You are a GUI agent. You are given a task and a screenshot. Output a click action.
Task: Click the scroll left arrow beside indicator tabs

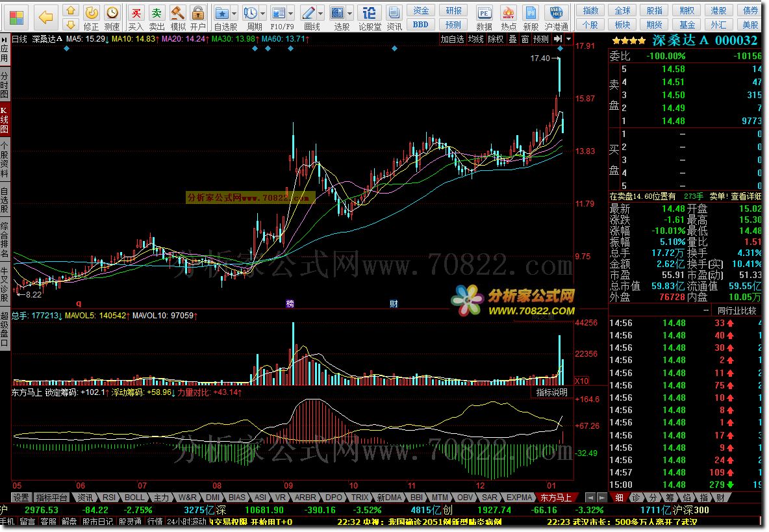pyautogui.click(x=590, y=497)
